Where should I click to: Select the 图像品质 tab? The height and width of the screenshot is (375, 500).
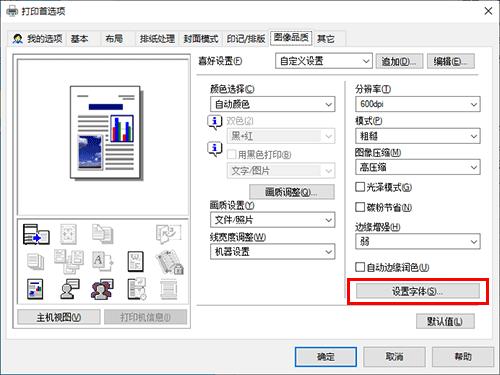[x=291, y=37]
